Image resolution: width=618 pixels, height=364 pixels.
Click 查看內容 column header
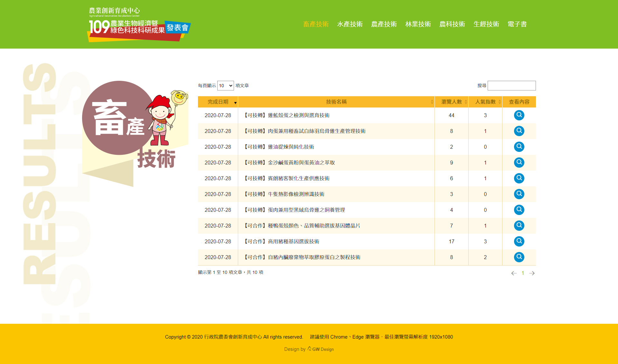[519, 102]
